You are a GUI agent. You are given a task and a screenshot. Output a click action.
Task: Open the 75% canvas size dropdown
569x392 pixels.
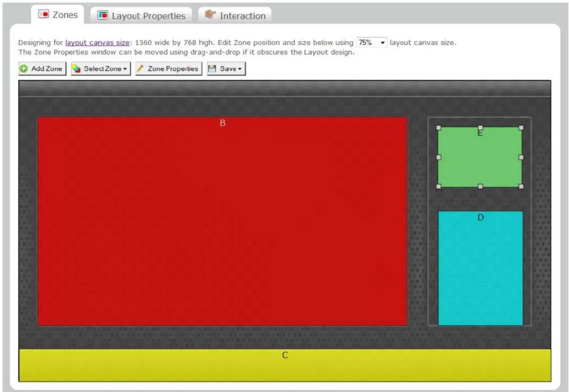[371, 43]
